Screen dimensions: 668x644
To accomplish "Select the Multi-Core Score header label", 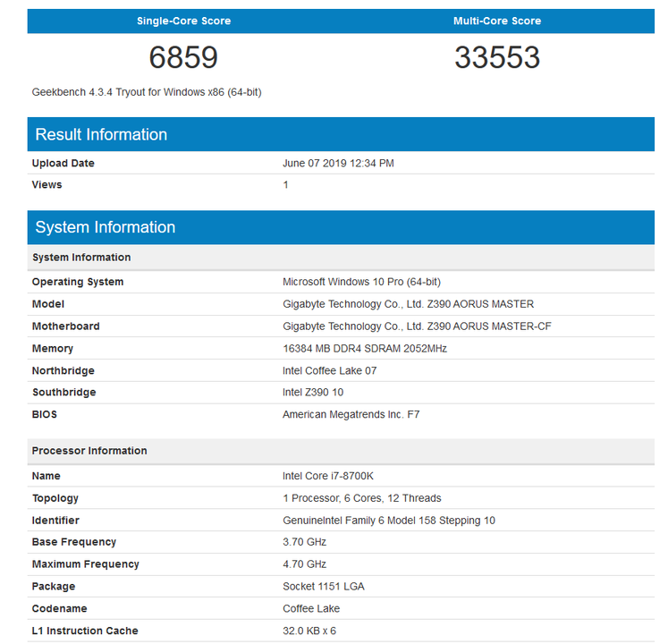I will pos(497,21).
